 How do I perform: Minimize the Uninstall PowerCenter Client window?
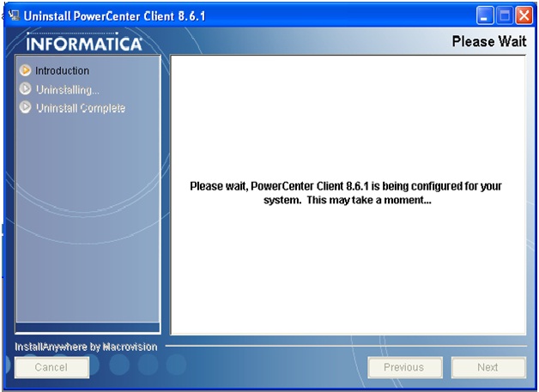[x=485, y=15]
